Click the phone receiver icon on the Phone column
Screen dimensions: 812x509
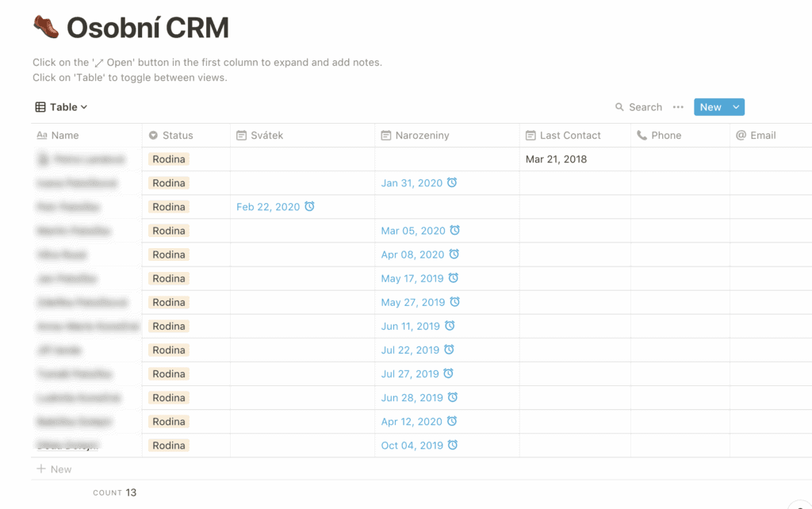point(641,135)
